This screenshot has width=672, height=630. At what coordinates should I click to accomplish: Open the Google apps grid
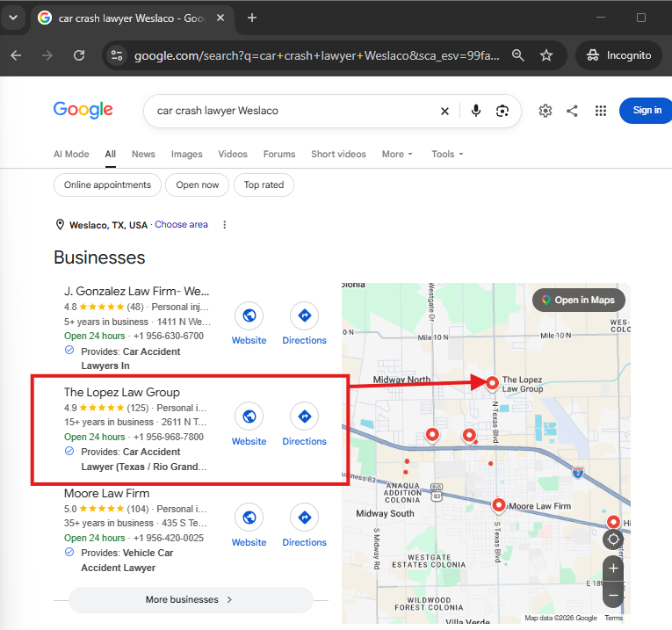(x=601, y=111)
